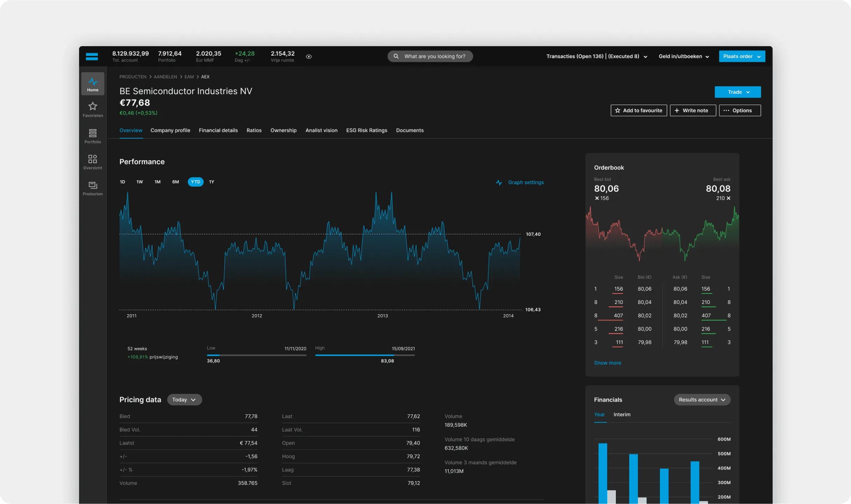
Task: Open the Today pricing data dropdown
Action: click(184, 400)
